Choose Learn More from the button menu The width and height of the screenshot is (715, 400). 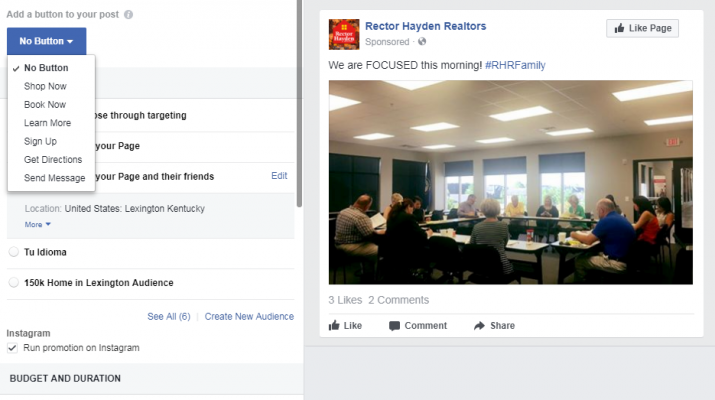(x=47, y=123)
